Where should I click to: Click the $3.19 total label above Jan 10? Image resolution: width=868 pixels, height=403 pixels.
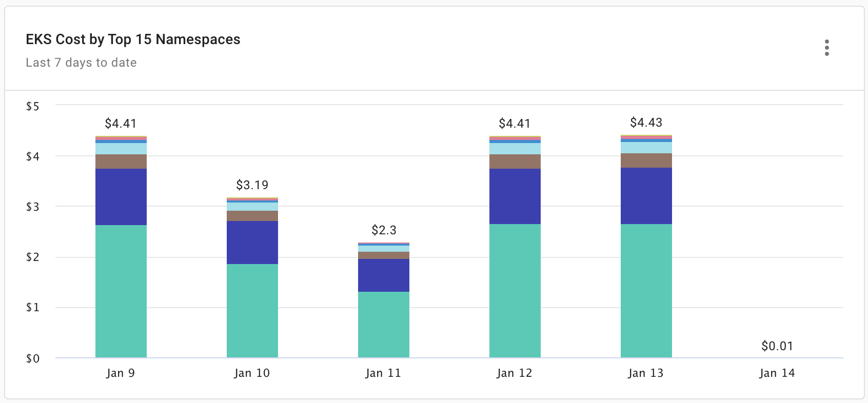(x=252, y=185)
